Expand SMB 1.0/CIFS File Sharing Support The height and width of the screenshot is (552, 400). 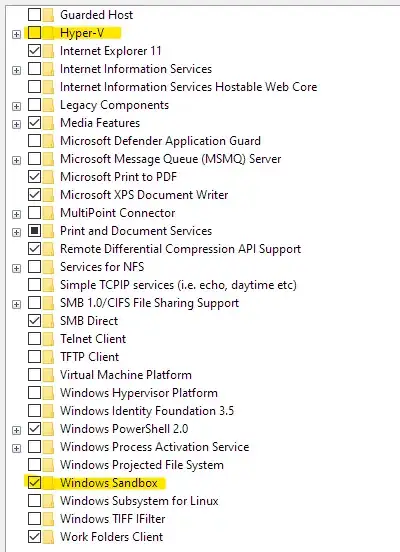[16, 304]
